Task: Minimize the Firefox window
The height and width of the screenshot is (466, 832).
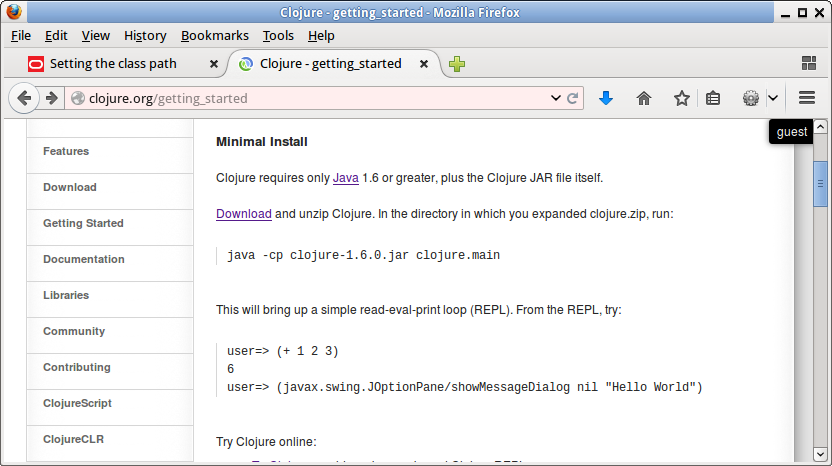Action: click(x=786, y=13)
